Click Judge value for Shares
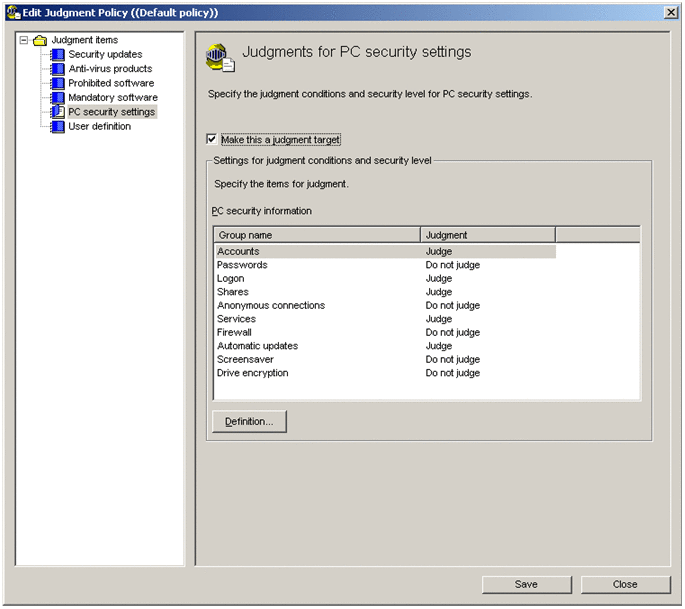 [439, 292]
